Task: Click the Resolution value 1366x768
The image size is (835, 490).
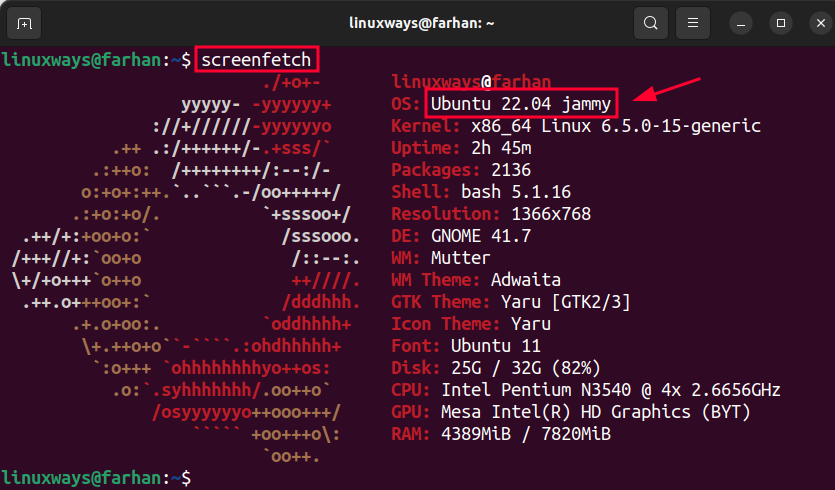Action: (x=551, y=214)
